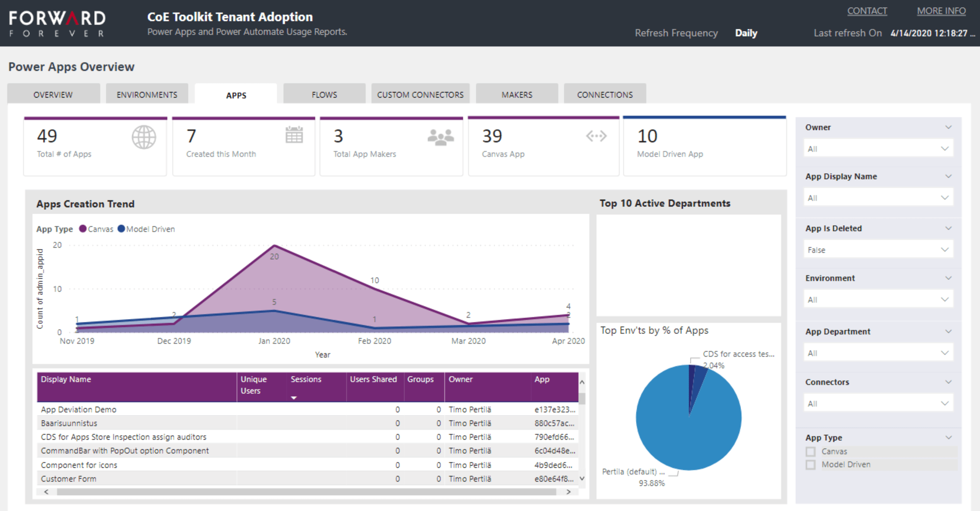This screenshot has height=511, width=980.
Task: Check the Model Driven app type checkbox
Action: [x=811, y=465]
